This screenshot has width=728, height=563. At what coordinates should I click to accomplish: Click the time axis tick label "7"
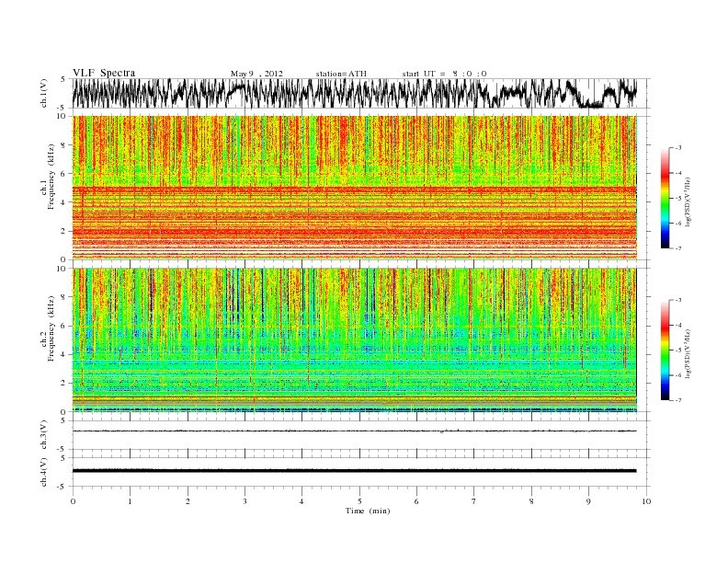[x=474, y=501]
